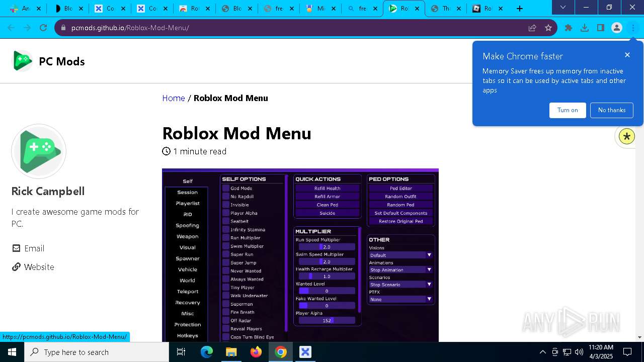The image size is (644, 362).
Task: Open the Chrome downloads icon
Action: [585, 28]
